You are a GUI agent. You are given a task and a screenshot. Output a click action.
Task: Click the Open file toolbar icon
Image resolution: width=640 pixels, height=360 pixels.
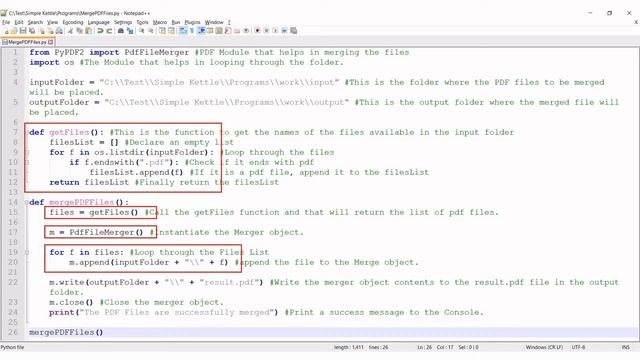point(14,31)
